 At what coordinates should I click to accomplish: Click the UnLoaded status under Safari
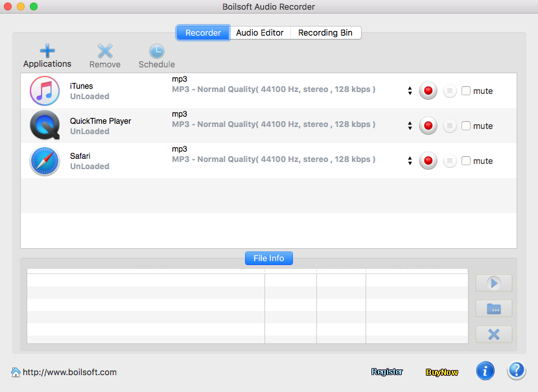(89, 167)
